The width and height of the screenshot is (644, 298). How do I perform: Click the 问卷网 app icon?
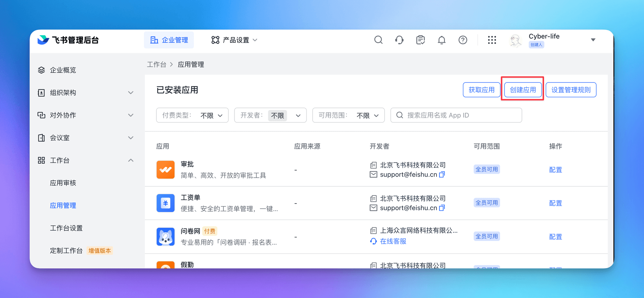[165, 237]
